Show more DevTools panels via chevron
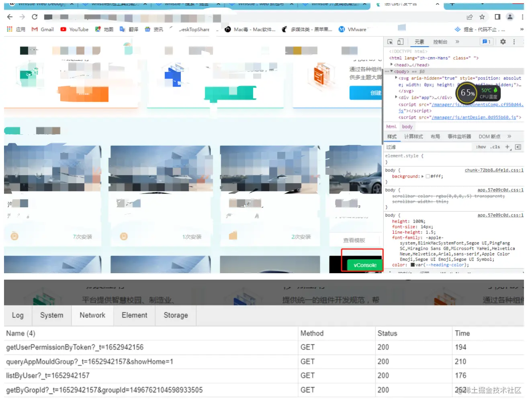The width and height of the screenshot is (532, 405). (457, 42)
